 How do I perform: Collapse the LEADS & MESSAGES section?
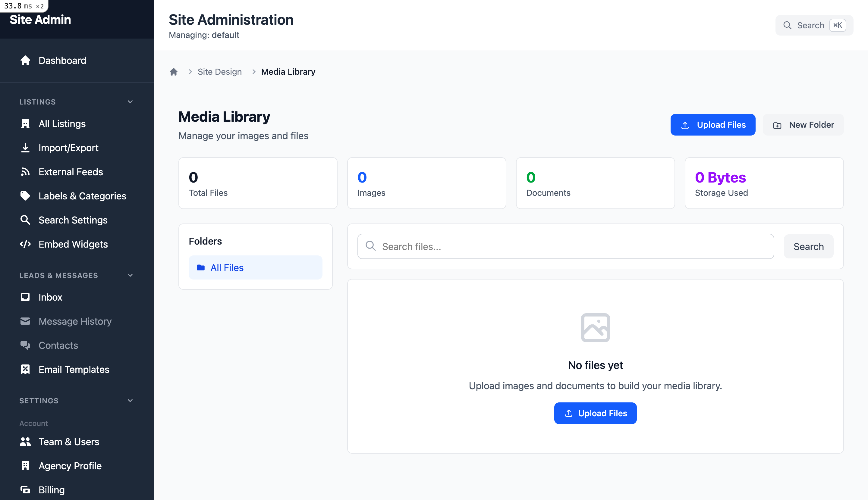point(130,275)
